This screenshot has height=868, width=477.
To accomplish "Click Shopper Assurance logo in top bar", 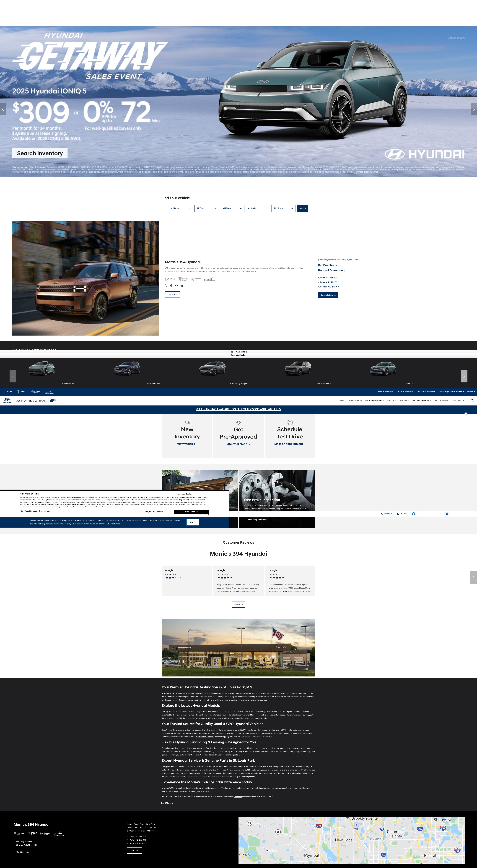I will click(x=35, y=392).
